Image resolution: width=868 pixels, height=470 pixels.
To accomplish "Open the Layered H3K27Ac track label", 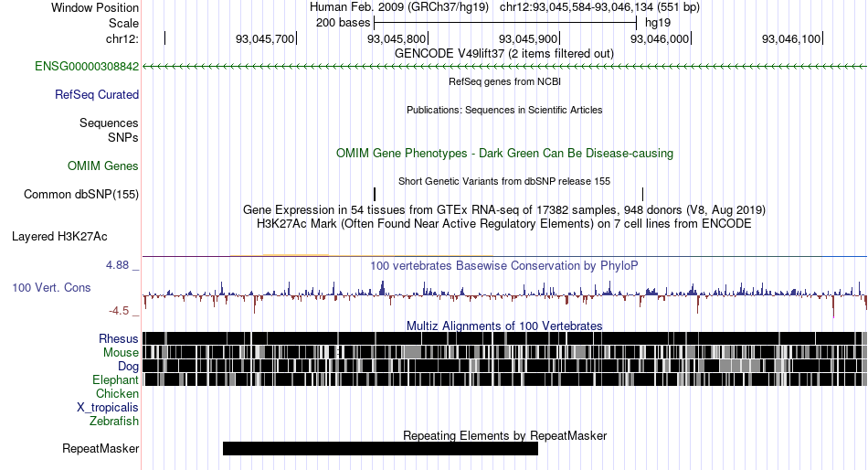I will (x=59, y=237).
